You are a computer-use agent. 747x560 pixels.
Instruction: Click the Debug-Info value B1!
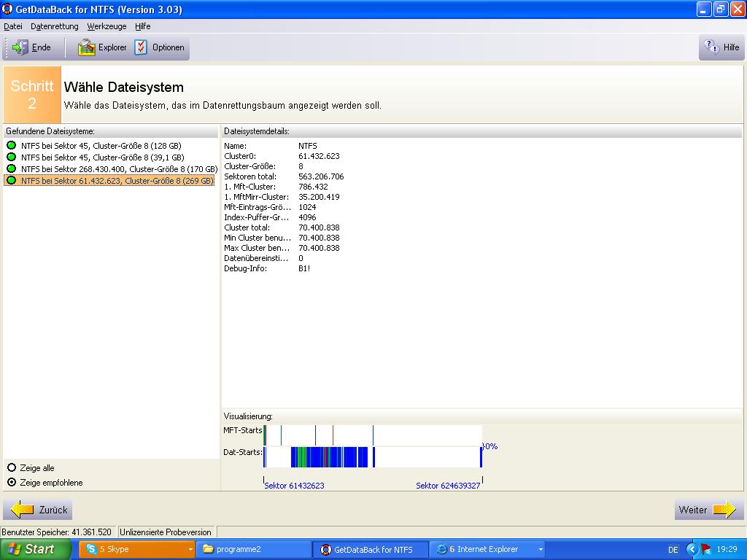[x=304, y=268]
